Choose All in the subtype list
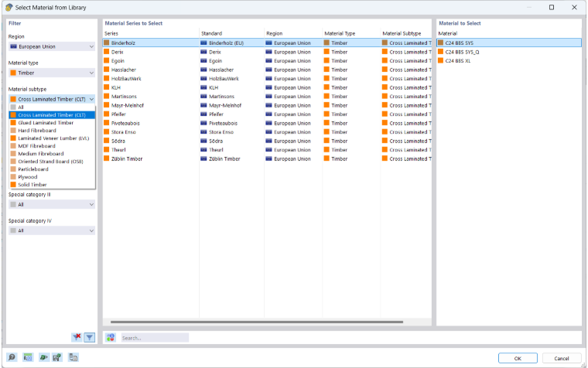The height and width of the screenshot is (368, 588). (x=52, y=107)
